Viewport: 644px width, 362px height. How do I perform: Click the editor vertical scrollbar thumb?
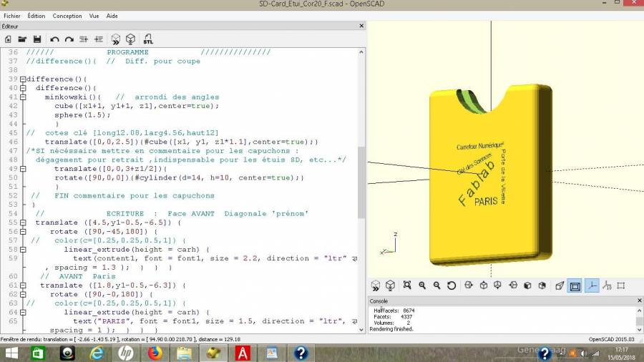click(361, 182)
